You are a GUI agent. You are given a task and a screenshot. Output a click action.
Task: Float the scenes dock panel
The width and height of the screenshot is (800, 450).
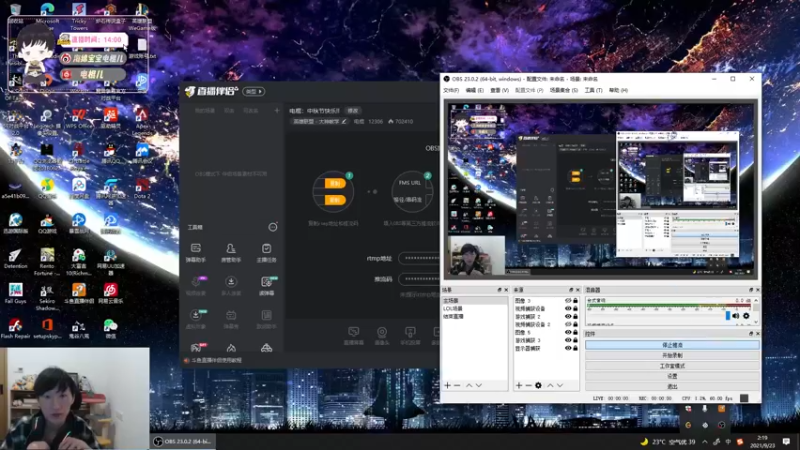click(499, 290)
